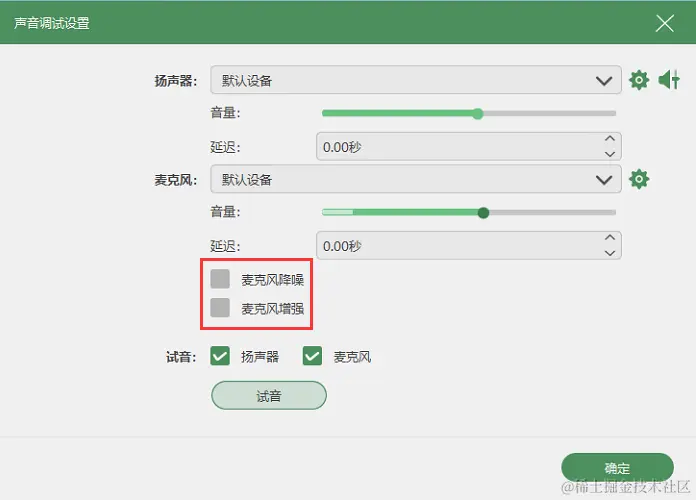Increase microphone delay with up arrow
Viewport: 696px width, 500px height.
(610, 238)
